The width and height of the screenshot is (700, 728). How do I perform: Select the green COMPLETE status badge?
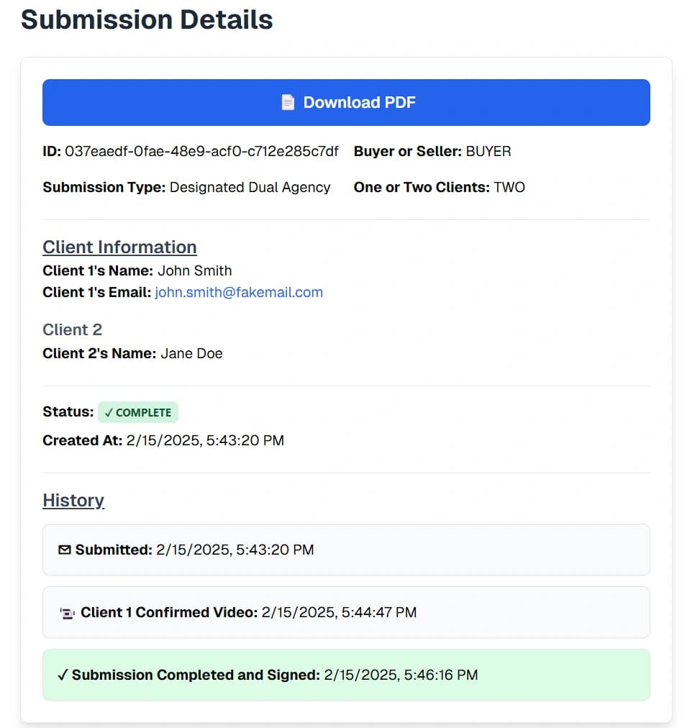(x=138, y=412)
